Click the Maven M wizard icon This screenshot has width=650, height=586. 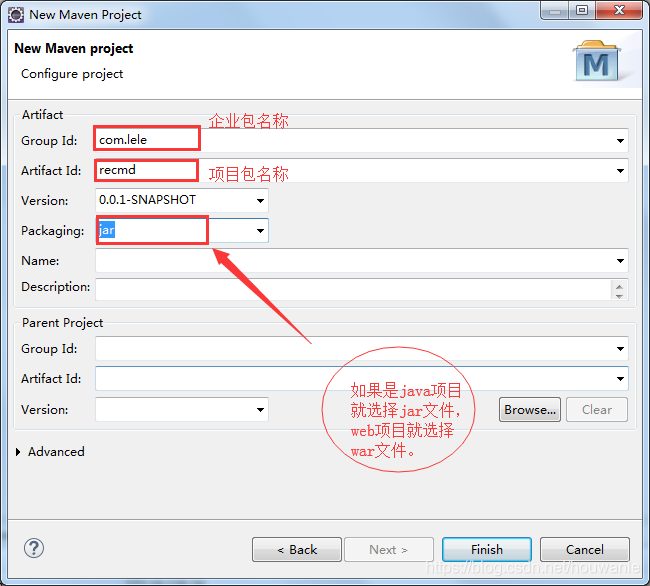pos(596,61)
